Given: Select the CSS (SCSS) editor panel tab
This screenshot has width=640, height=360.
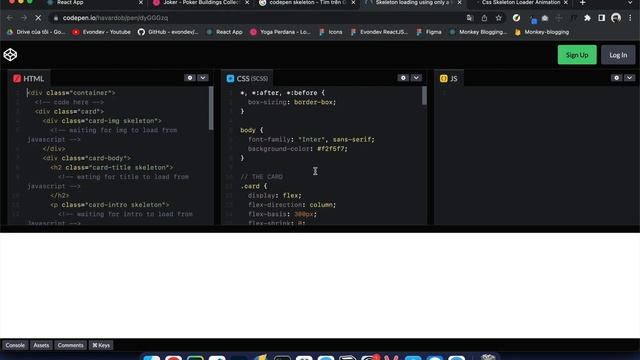Looking at the screenshot, I should tap(247, 78).
